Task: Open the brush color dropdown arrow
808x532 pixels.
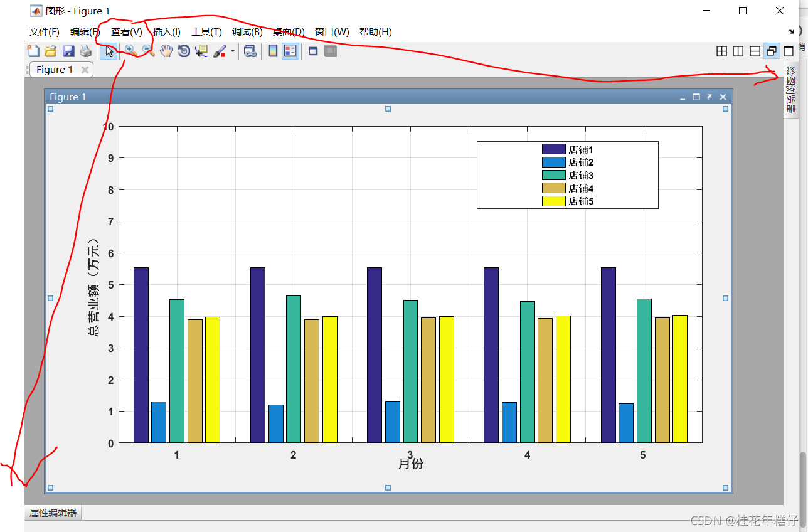Action: [x=233, y=51]
